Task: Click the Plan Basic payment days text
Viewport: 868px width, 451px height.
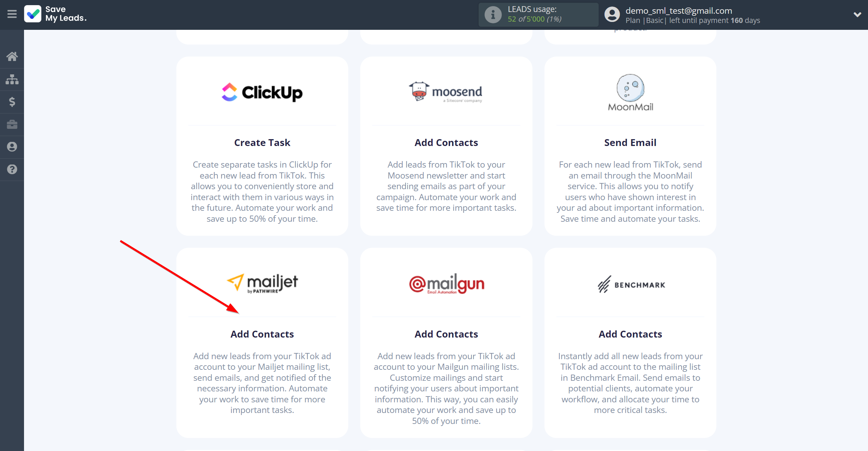Action: 693,21
